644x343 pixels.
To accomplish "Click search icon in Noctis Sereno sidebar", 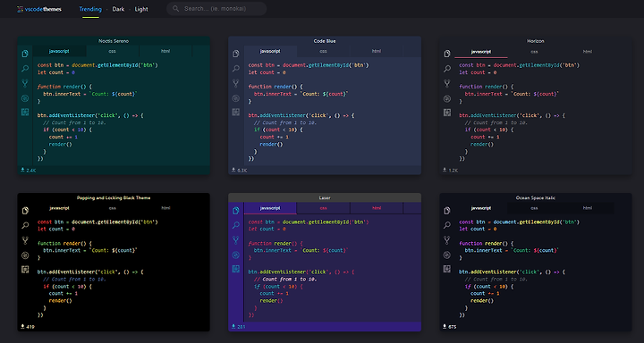I will click(25, 69).
